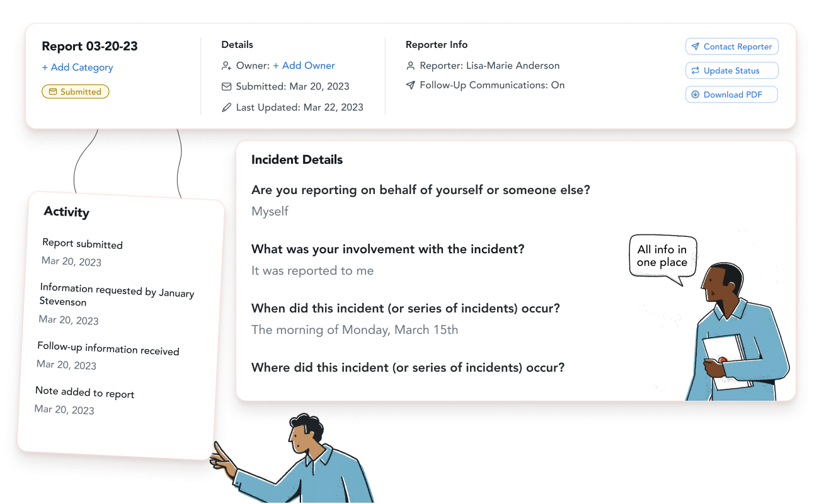Click the person-plus icon beside Owner
This screenshot has width=819, height=504.
click(227, 66)
